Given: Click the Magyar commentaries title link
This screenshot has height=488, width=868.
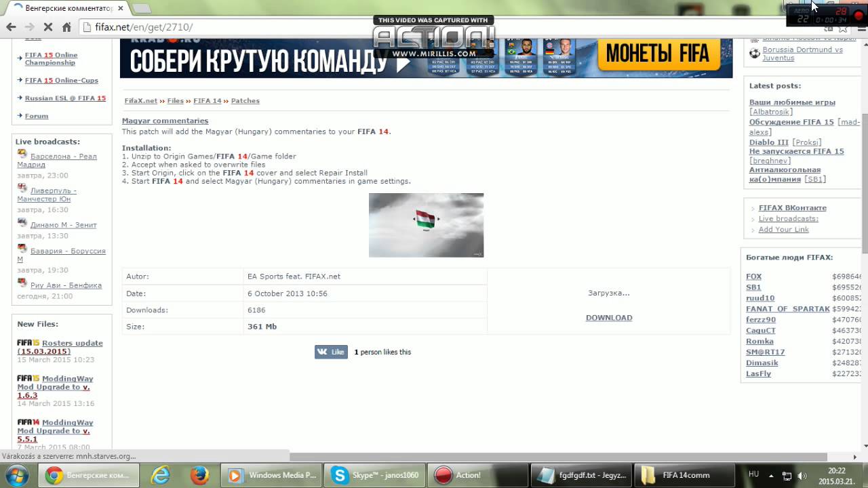Looking at the screenshot, I should point(165,121).
